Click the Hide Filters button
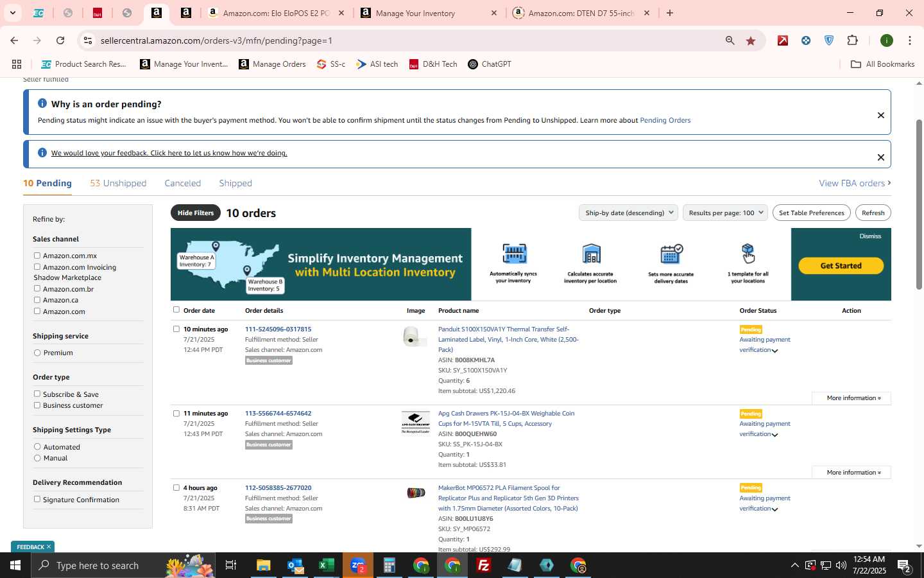 (196, 213)
